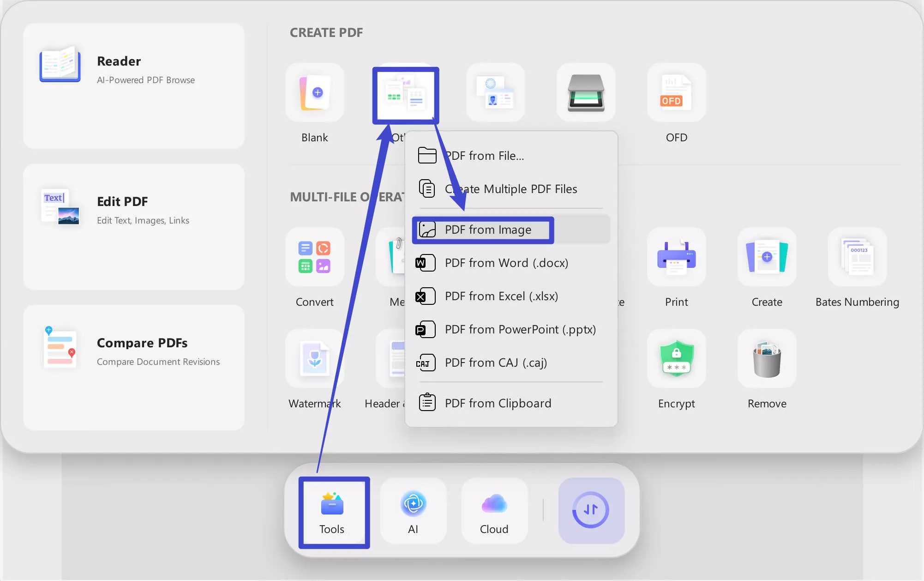Select the scanner icon under CREATE PDF
Screen dimensions: 924x581
click(x=586, y=92)
